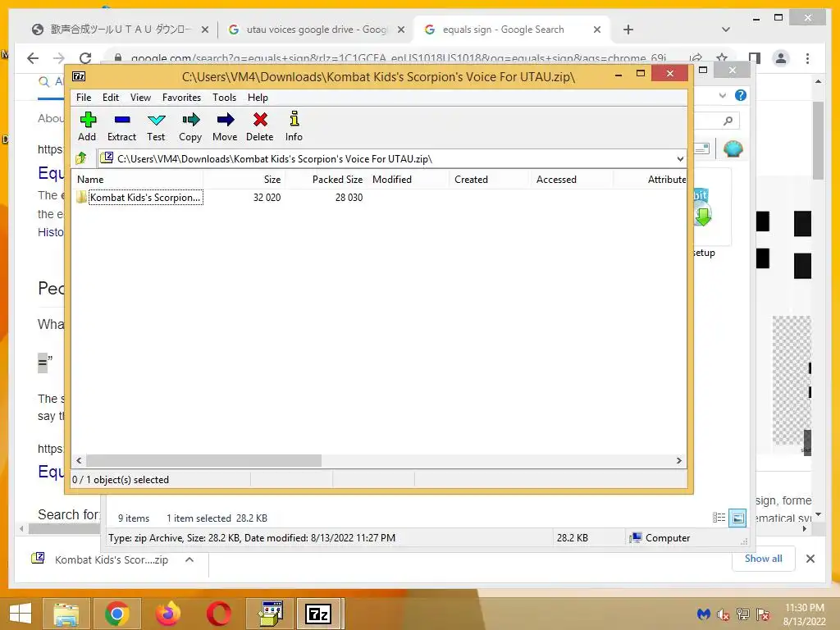Click Show all downloads button

(x=764, y=559)
